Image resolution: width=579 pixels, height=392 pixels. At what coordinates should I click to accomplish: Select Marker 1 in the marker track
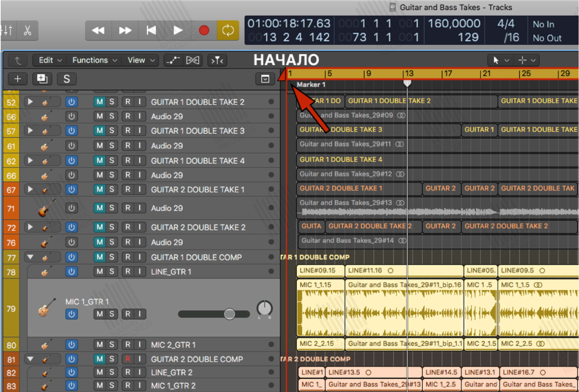311,84
